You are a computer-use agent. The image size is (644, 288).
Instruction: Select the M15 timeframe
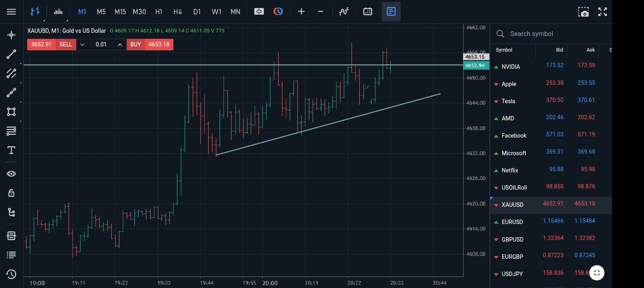120,12
